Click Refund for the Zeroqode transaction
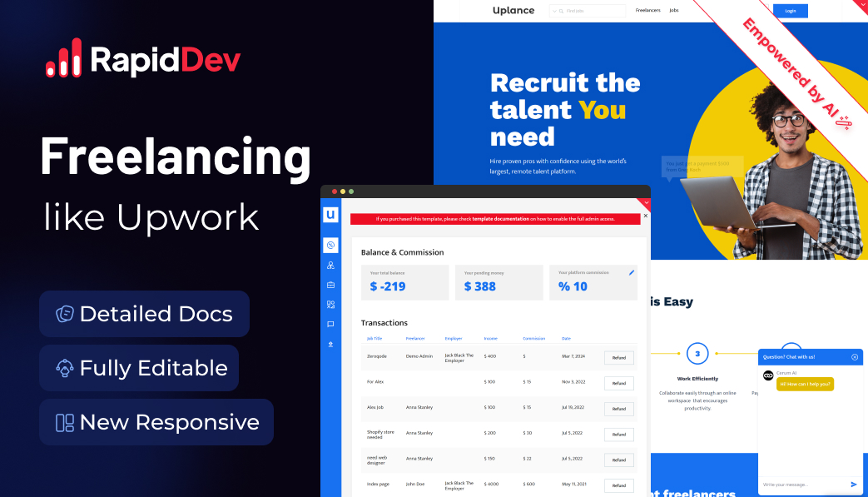 pos(618,357)
